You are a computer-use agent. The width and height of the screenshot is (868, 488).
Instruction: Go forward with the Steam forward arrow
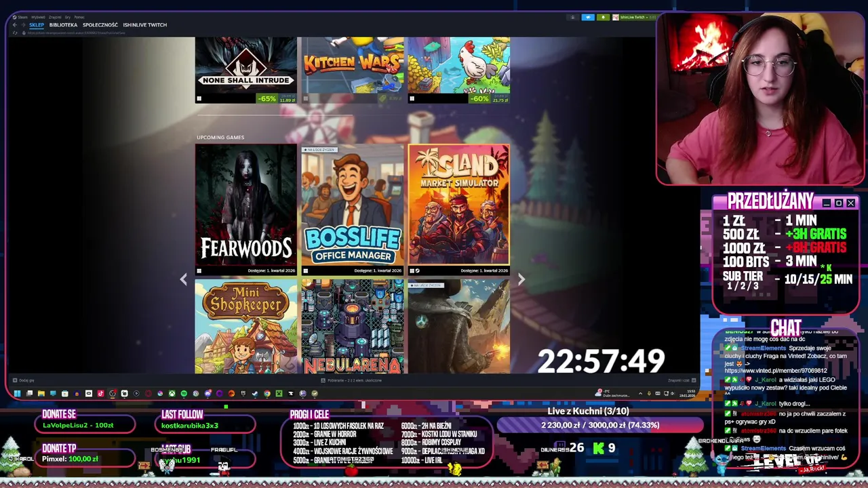(x=23, y=25)
